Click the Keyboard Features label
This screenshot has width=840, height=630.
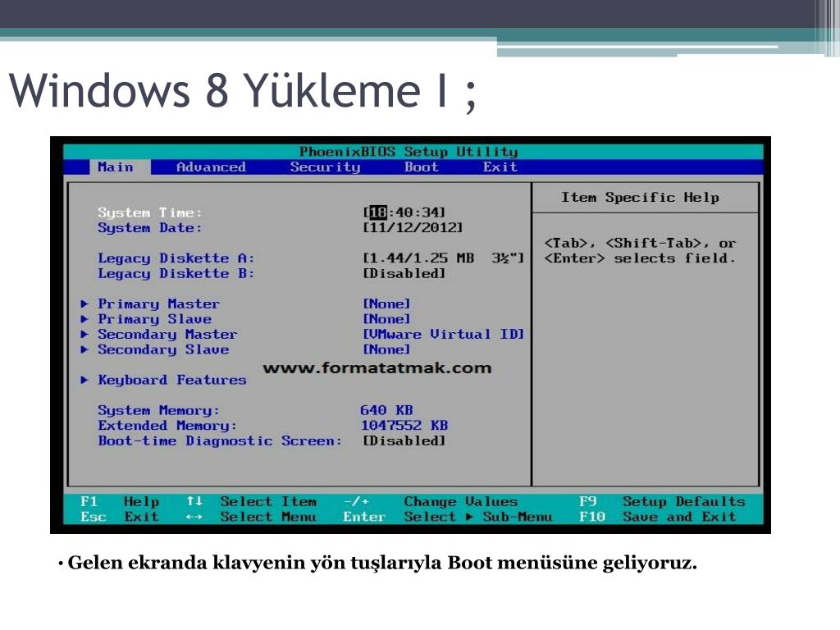(x=172, y=380)
